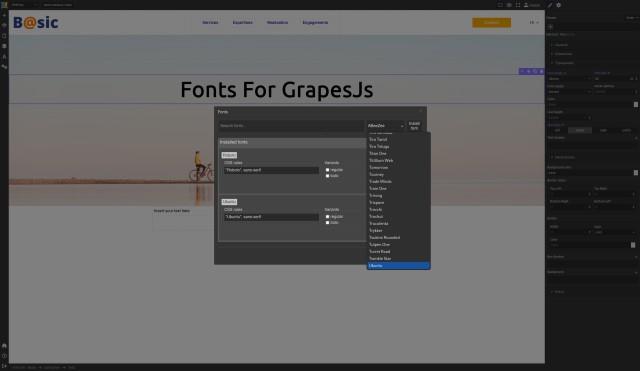Open the settings gear in top bar

pos(559,5)
